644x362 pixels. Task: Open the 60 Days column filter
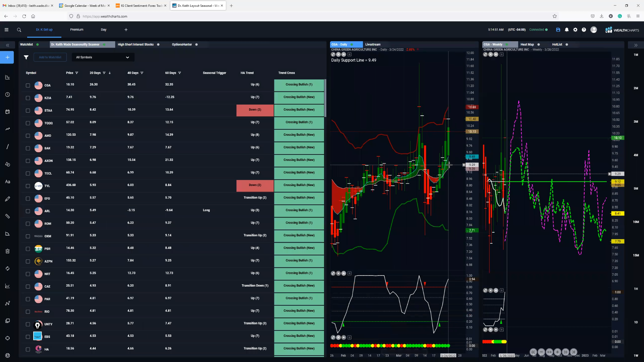click(x=179, y=73)
